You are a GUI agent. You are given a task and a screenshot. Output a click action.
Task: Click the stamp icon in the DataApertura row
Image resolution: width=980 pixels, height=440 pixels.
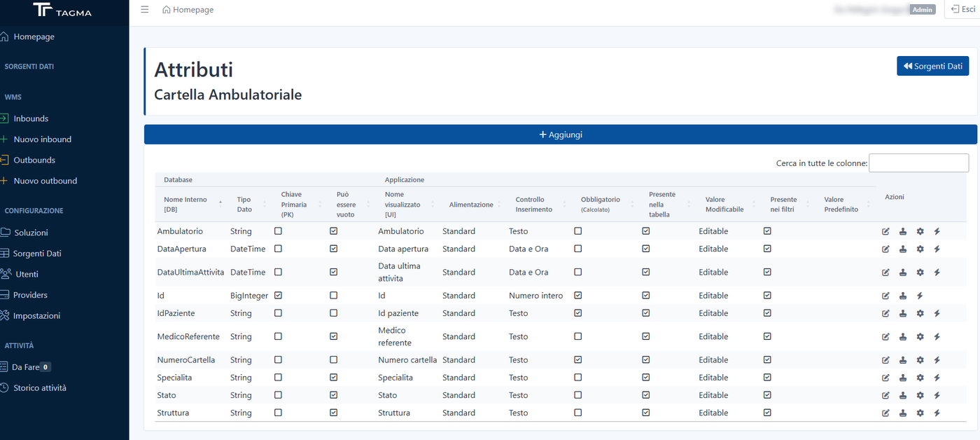[x=903, y=249]
